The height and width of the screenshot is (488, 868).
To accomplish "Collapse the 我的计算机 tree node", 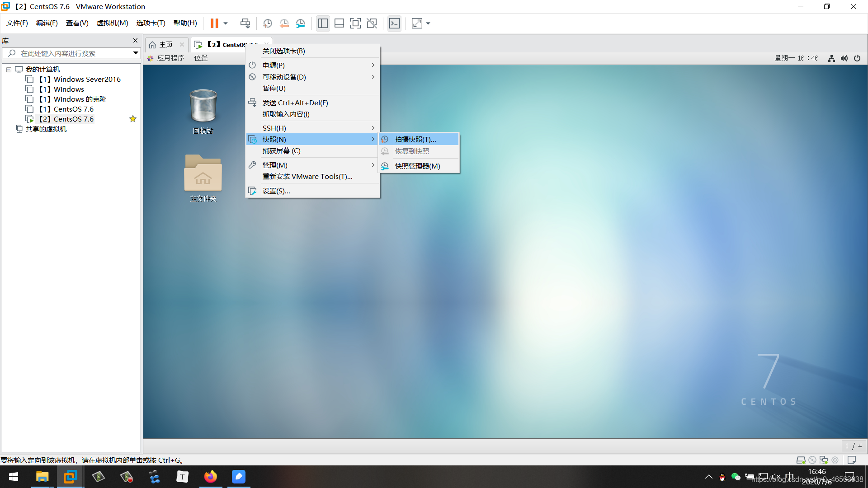I will pyautogui.click(x=9, y=70).
